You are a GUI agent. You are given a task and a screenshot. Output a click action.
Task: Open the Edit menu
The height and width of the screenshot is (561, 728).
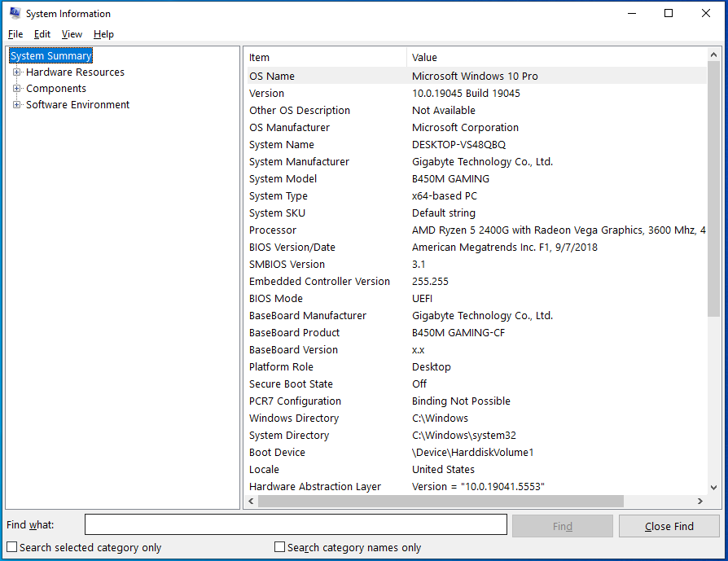coord(42,34)
